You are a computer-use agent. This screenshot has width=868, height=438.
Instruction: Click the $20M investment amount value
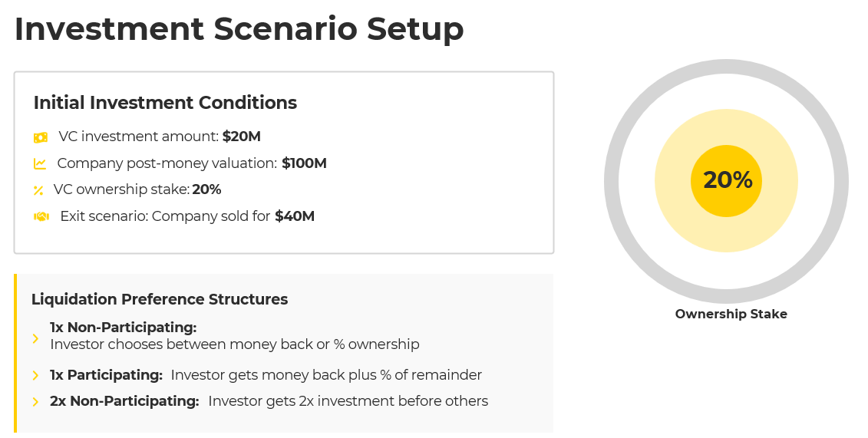[x=242, y=137]
